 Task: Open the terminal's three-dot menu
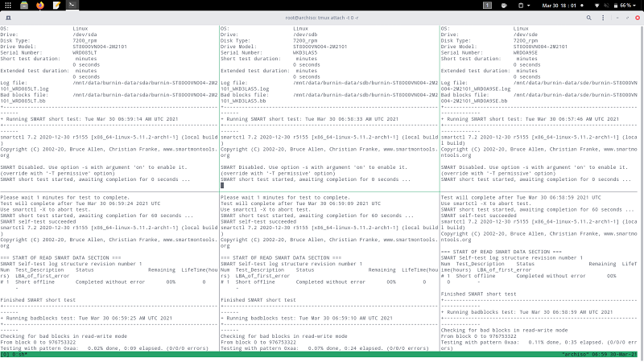pyautogui.click(x=601, y=17)
